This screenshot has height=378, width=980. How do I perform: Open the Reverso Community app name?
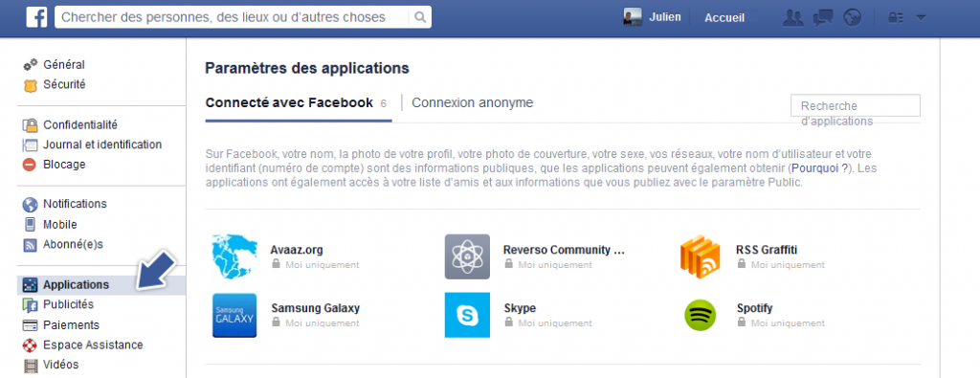pos(565,250)
